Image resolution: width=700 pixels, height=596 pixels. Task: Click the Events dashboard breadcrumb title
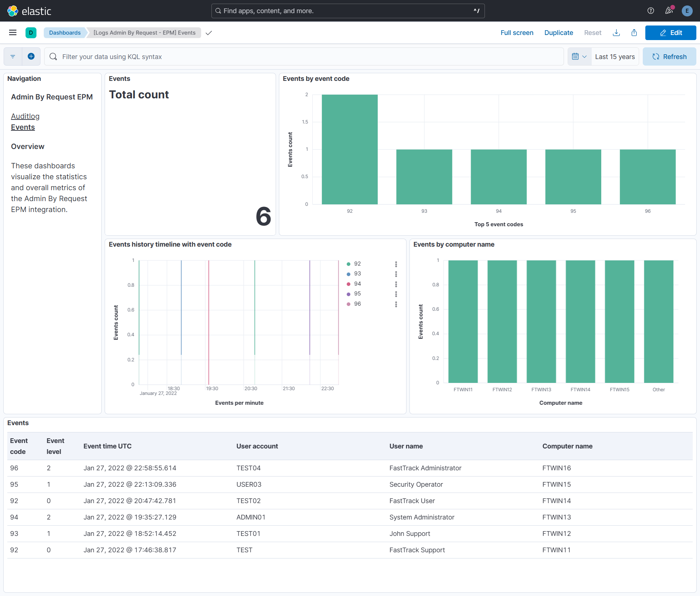[x=145, y=33]
